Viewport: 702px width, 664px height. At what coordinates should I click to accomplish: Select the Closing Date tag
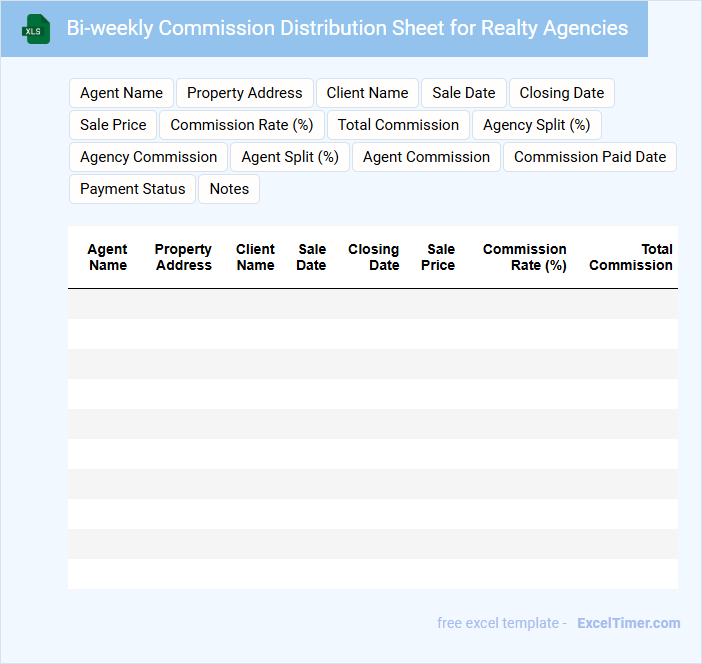pos(561,93)
